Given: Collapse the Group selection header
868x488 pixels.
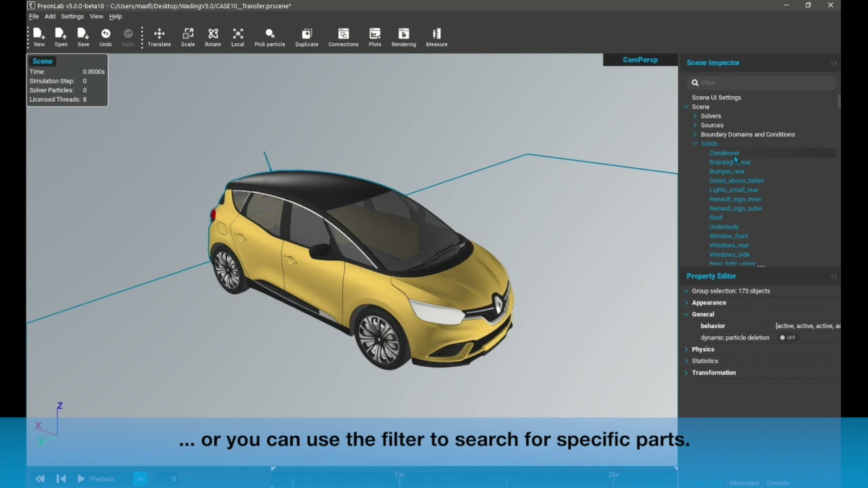Looking at the screenshot, I should coord(686,291).
